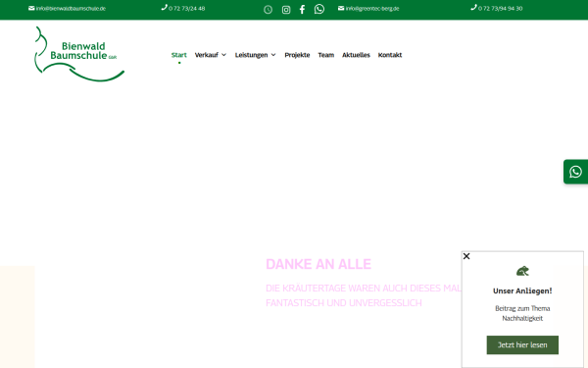The width and height of the screenshot is (588, 368).
Task: Click the DIE KRÄUTERTAGE WAREN subtitle text
Action: coord(364,295)
